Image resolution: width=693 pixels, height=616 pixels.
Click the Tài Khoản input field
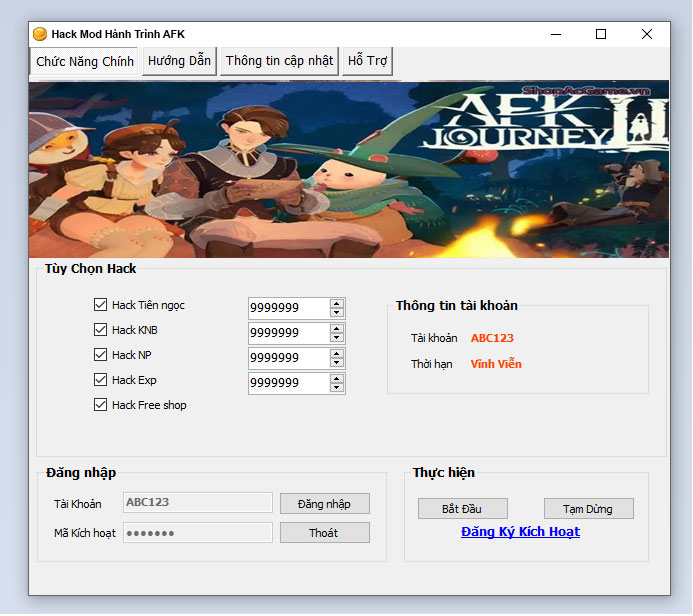click(198, 502)
